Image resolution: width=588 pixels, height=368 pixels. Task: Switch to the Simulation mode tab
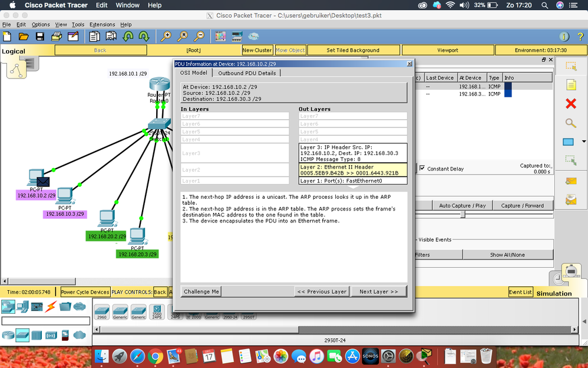click(x=554, y=293)
